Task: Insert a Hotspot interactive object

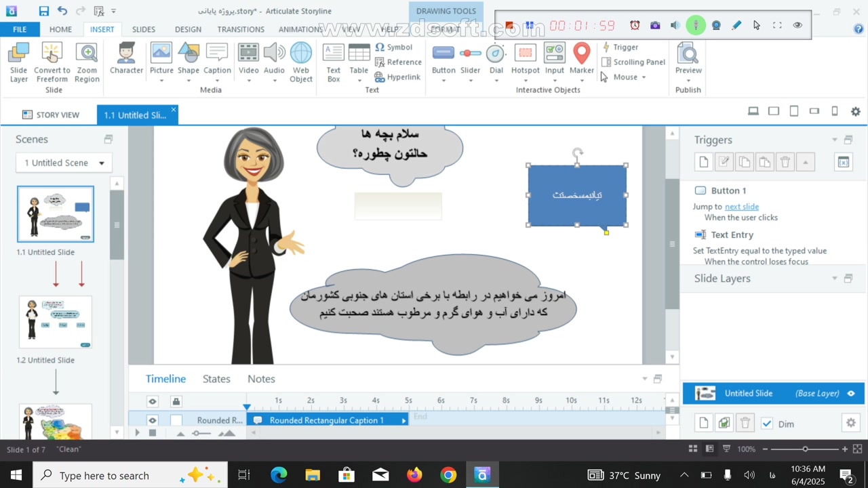Action: tap(525, 60)
